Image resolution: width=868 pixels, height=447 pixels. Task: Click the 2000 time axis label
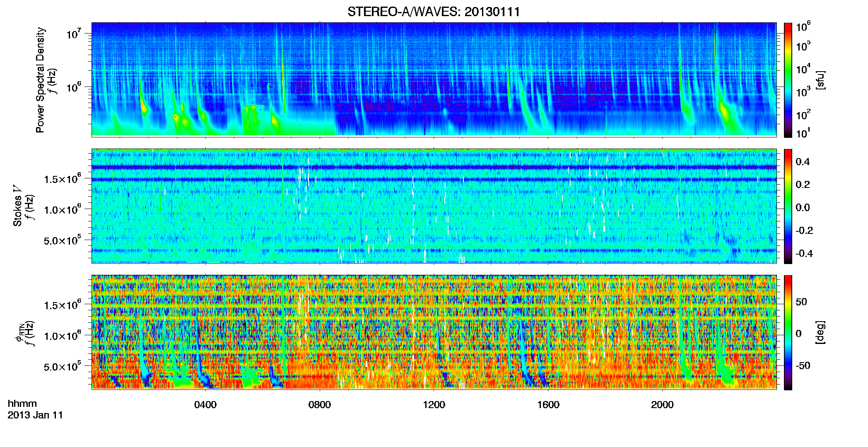[x=662, y=405]
